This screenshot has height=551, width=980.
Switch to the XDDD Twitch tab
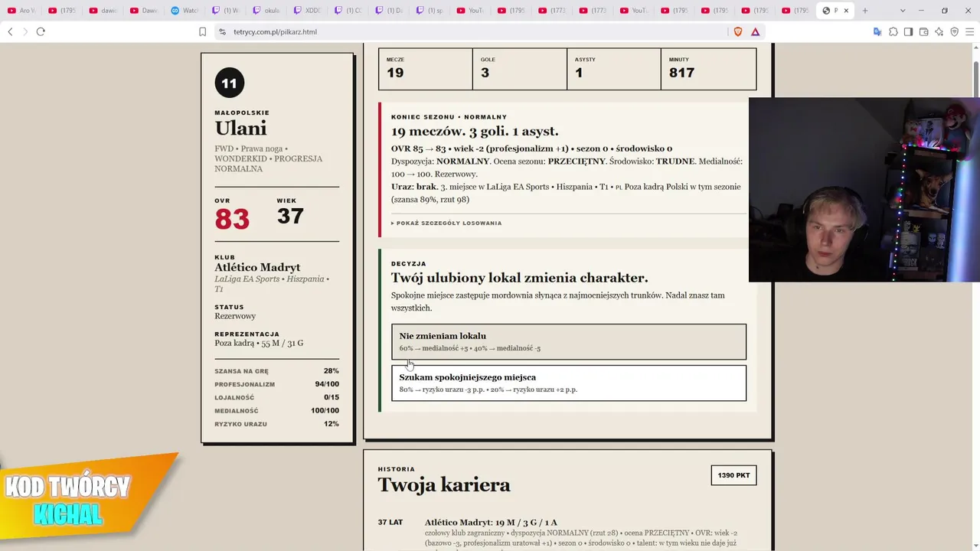[x=309, y=11]
